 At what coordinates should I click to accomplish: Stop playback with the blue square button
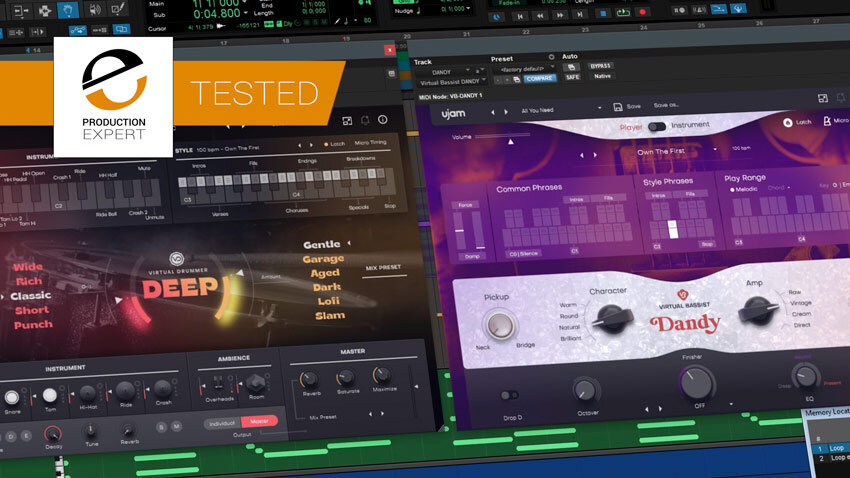(602, 14)
